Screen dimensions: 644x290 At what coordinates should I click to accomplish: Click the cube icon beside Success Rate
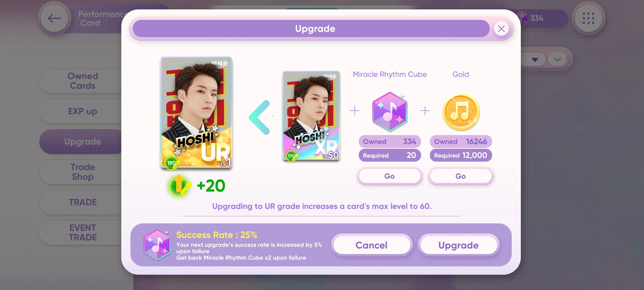click(157, 245)
